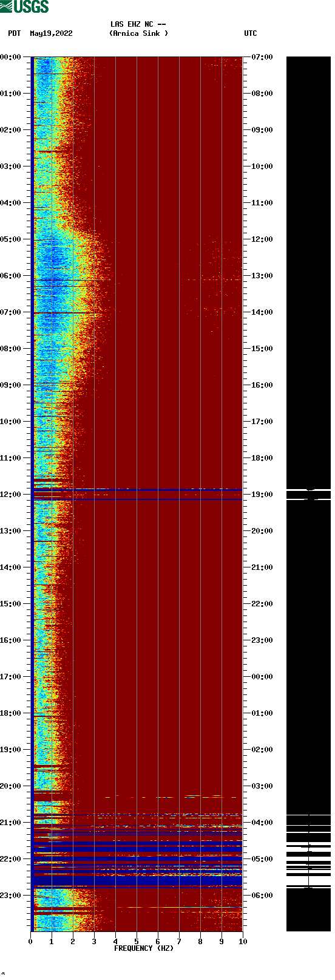Click the 21:00 PDT axis label
This screenshot has width=335, height=980.
pos(11,823)
